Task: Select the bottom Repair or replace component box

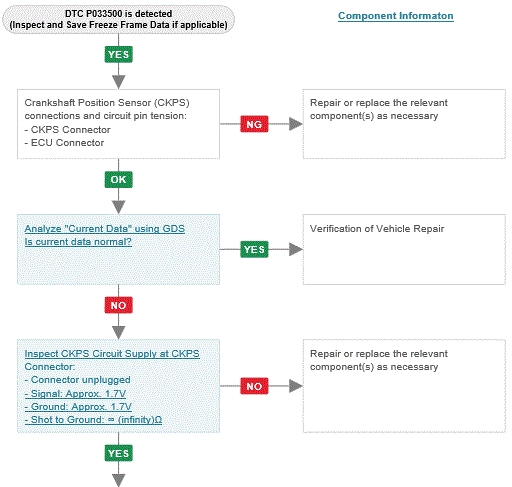Action: point(404,386)
